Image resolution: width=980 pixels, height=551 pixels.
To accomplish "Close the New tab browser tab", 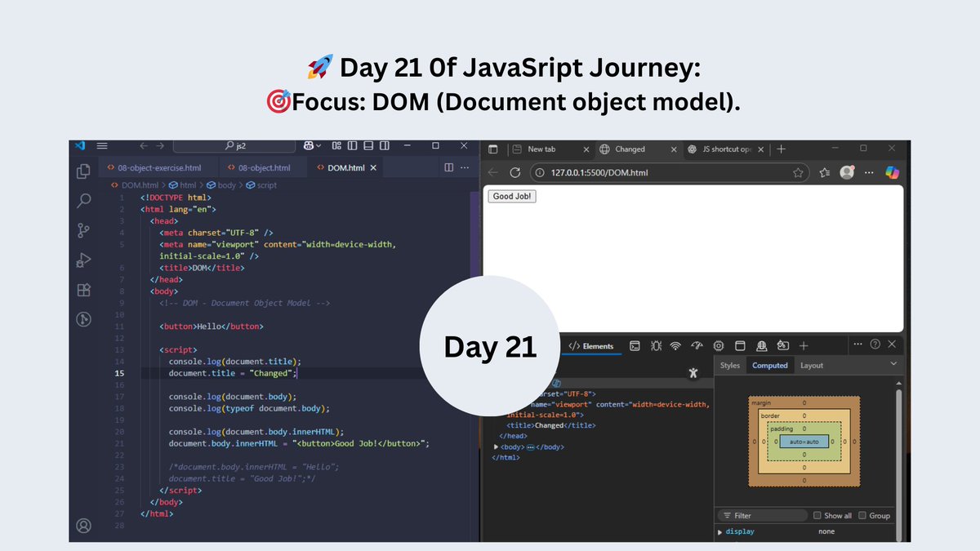I will click(585, 149).
